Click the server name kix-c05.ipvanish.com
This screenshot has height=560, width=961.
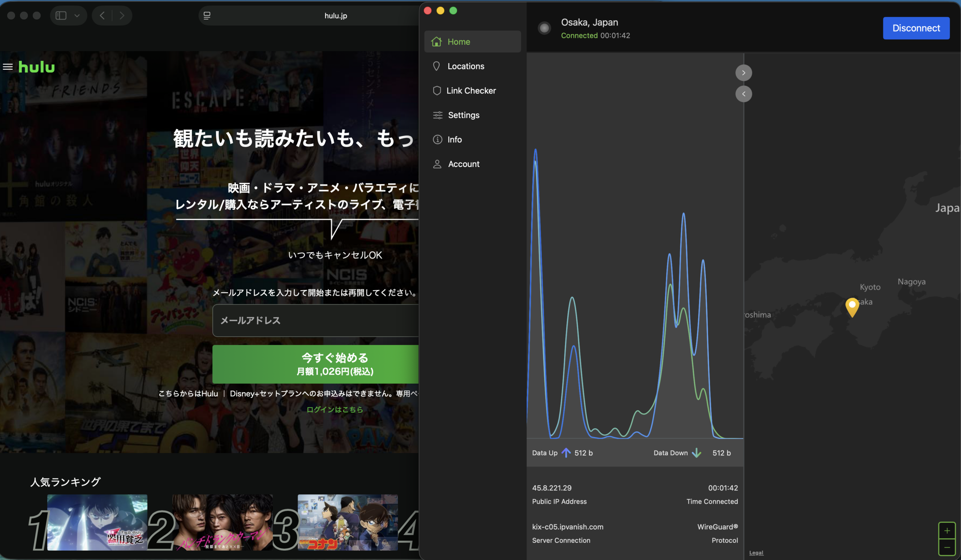[x=568, y=527]
